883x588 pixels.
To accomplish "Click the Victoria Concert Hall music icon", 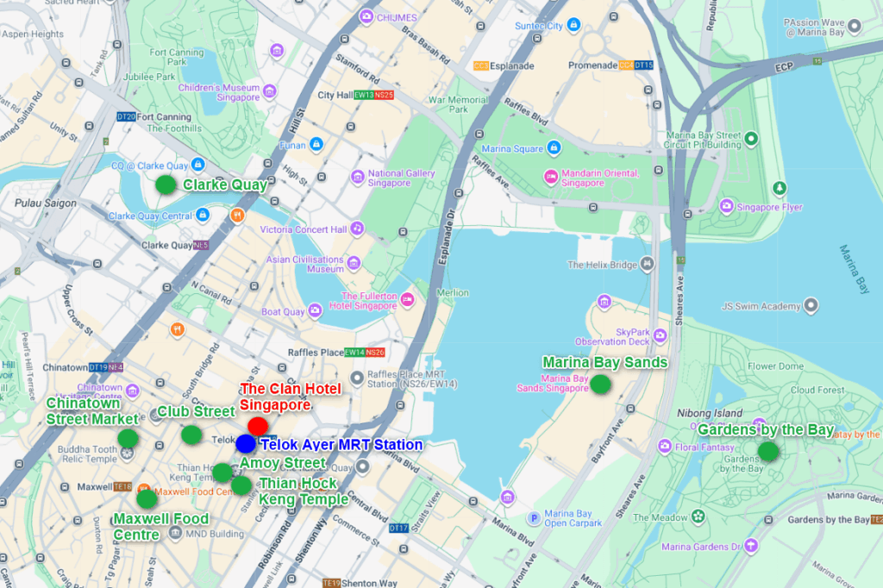I will [x=357, y=228].
